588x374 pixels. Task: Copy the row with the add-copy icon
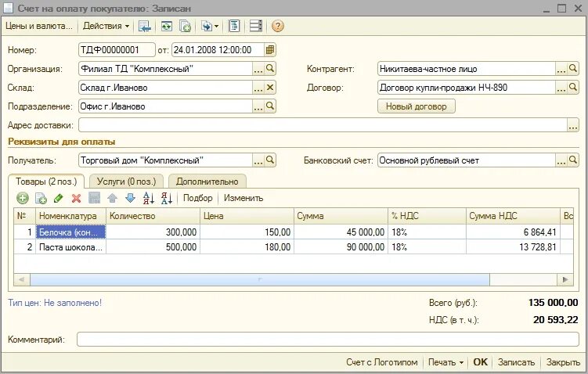click(x=41, y=198)
